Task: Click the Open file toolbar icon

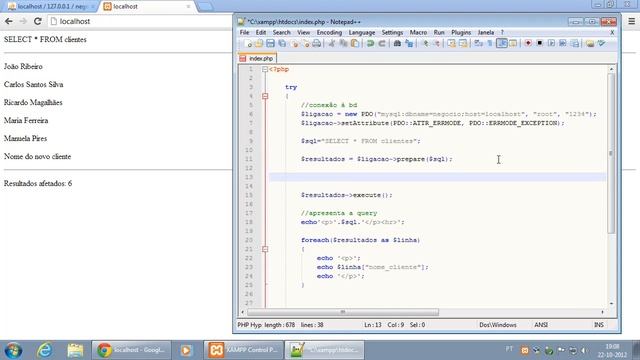Action: point(259,43)
